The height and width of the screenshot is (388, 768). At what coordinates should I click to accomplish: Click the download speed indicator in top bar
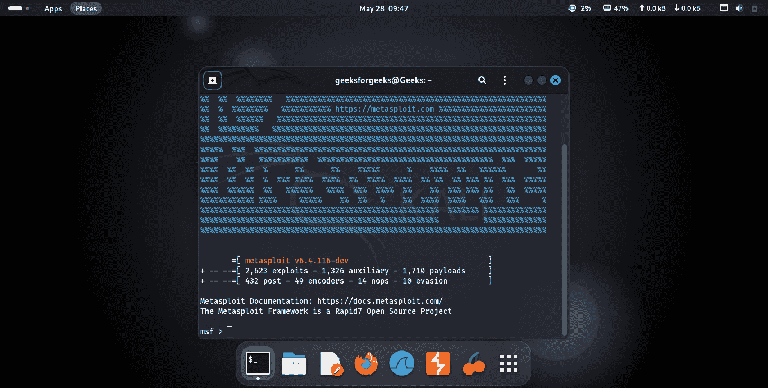tap(687, 8)
